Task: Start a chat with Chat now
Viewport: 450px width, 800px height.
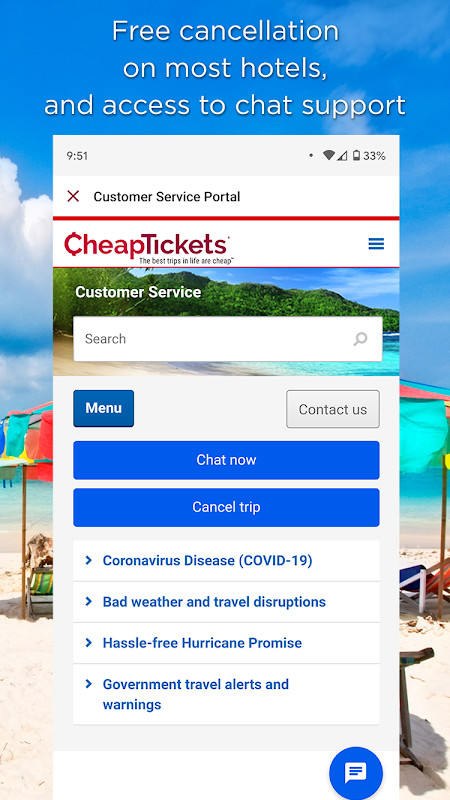Action: point(227,460)
